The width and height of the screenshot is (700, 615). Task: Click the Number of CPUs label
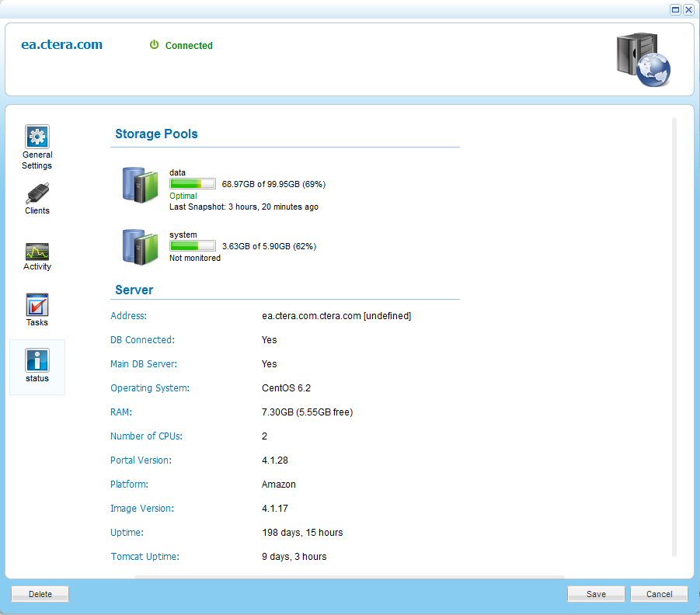click(x=146, y=436)
